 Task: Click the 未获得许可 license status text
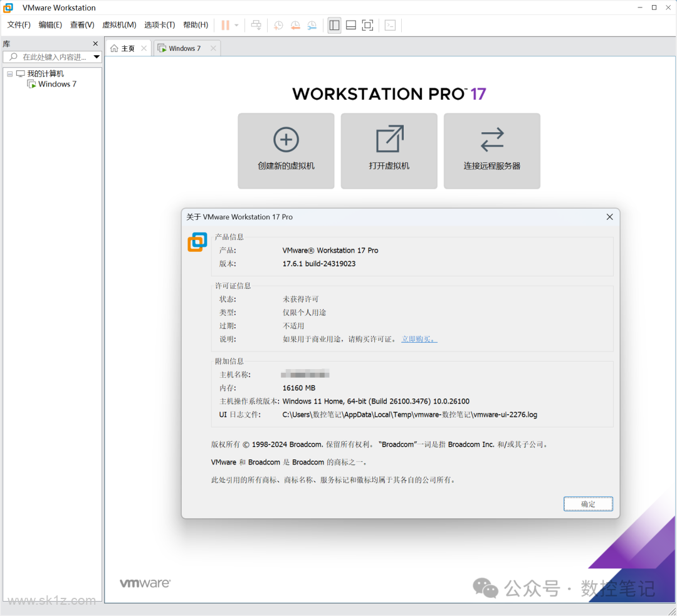[300, 299]
